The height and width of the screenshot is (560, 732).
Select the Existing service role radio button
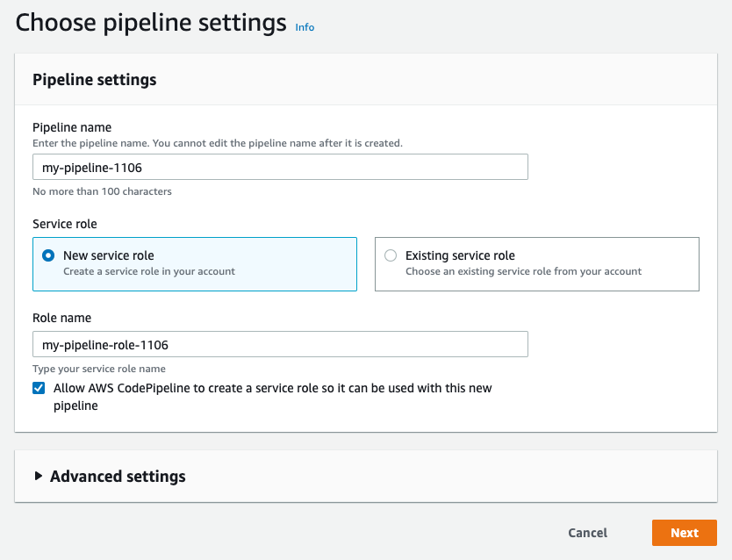[x=391, y=255]
